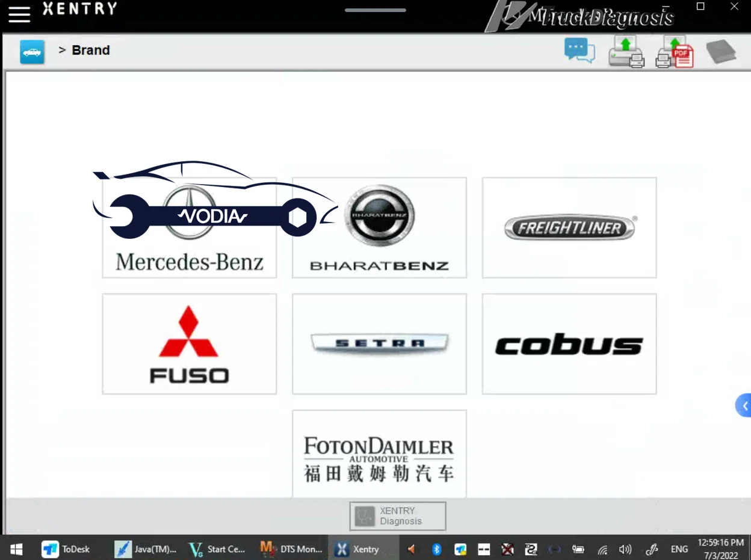Screen dimensions: 751x560
Task: Click the red X-crossed tray icon
Action: pos(508,549)
